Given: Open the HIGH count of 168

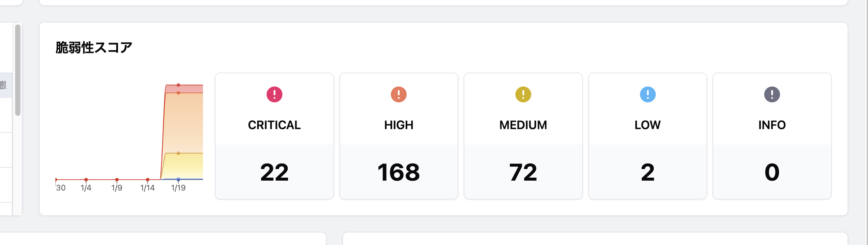Looking at the screenshot, I should (x=399, y=172).
